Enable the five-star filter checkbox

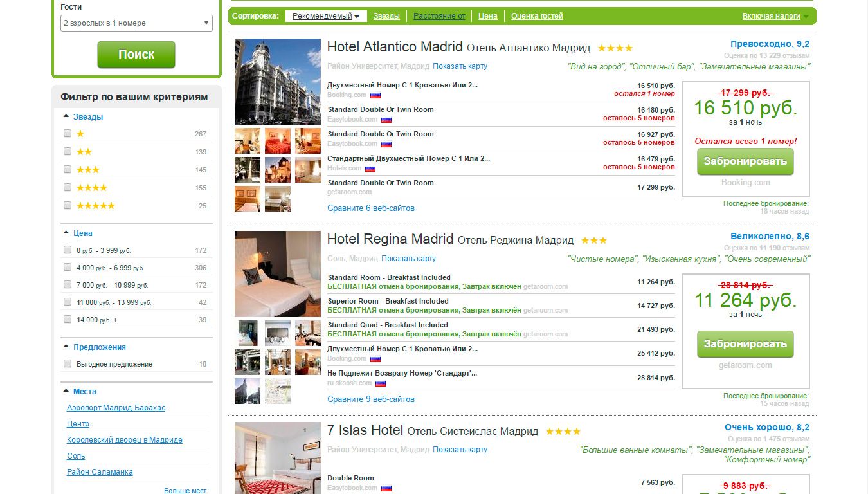(x=68, y=205)
